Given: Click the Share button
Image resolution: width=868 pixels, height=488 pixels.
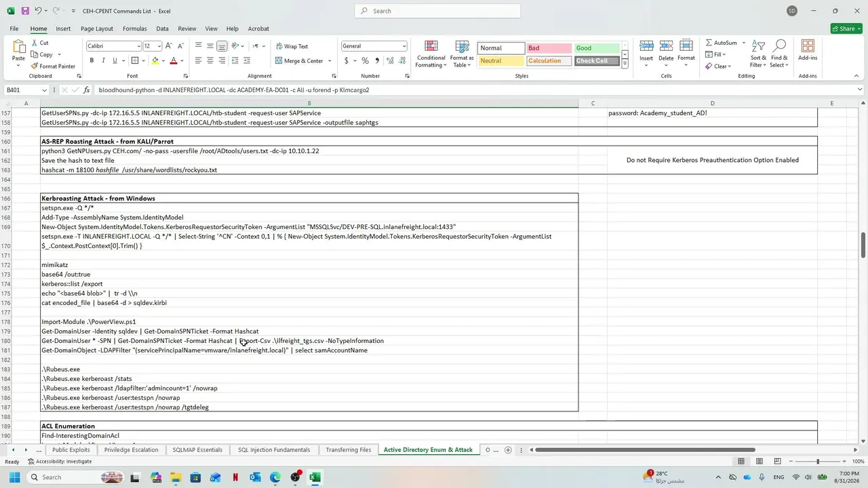Looking at the screenshot, I should [846, 28].
